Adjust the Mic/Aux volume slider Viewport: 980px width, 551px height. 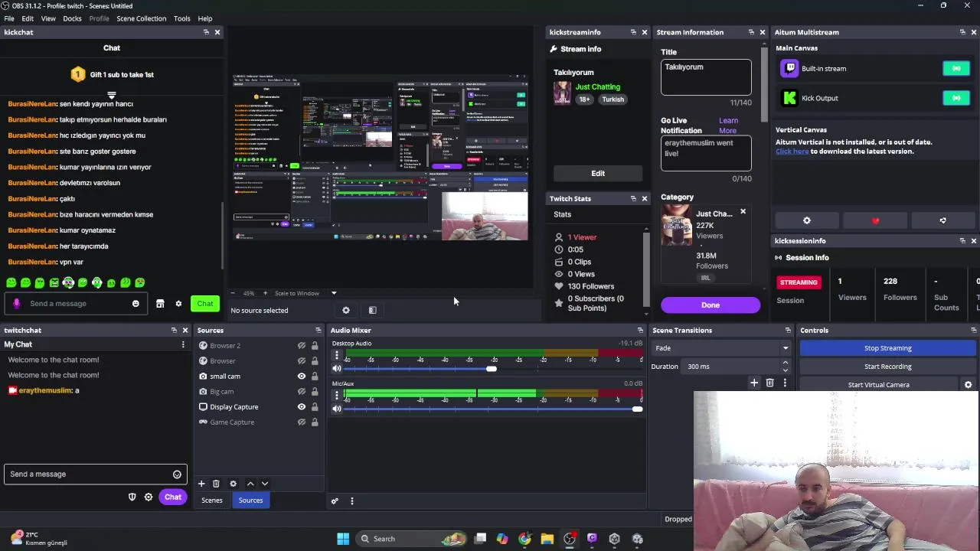click(637, 409)
